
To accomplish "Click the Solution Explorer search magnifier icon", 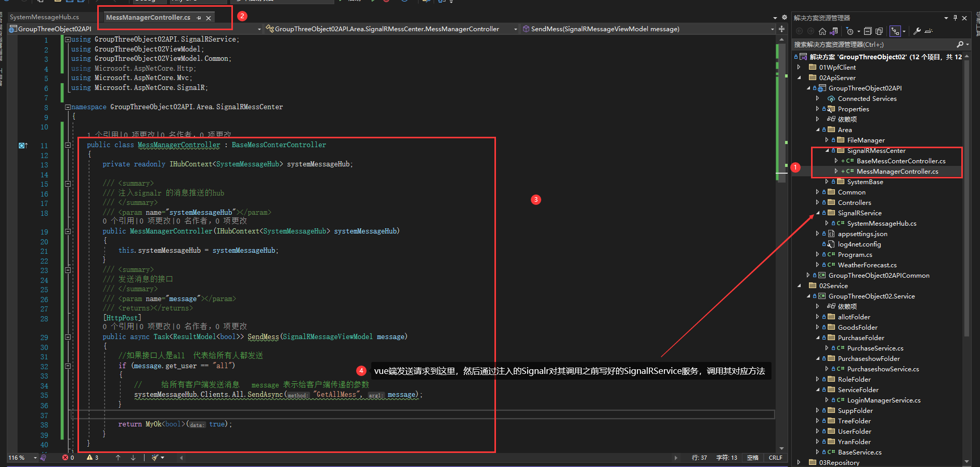I will pyautogui.click(x=960, y=44).
